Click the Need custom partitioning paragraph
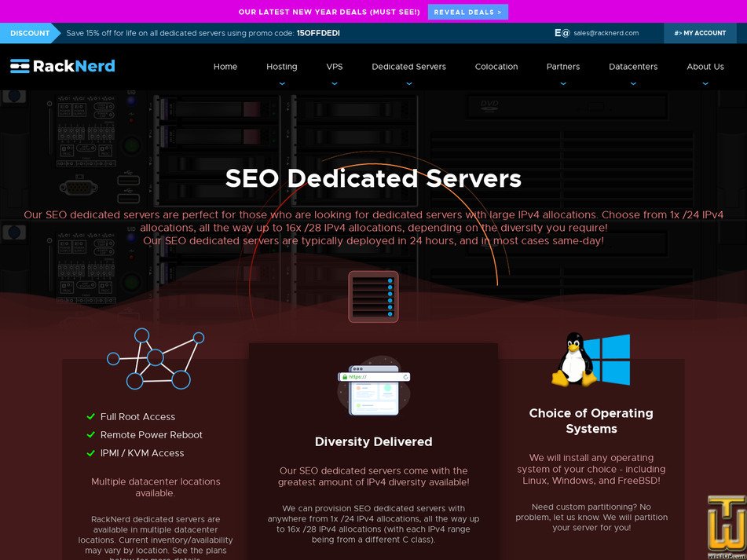Viewport: 747px width, 560px height. pos(591,517)
